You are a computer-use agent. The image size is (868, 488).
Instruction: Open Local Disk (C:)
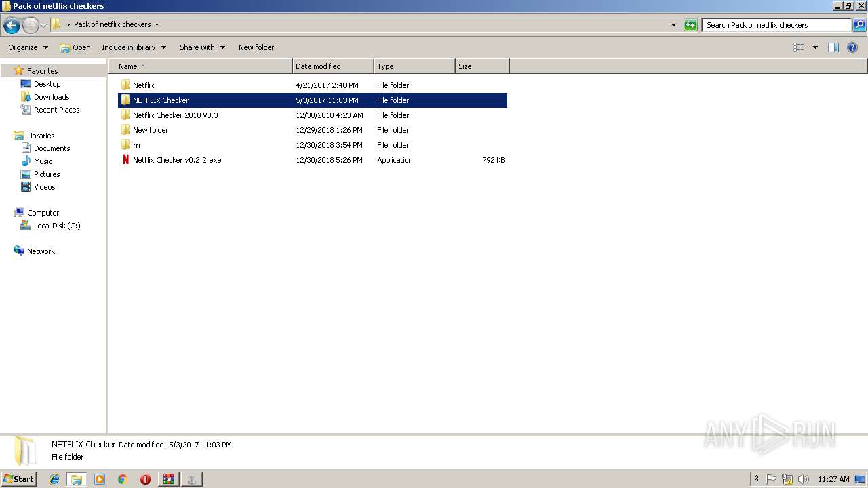click(57, 226)
